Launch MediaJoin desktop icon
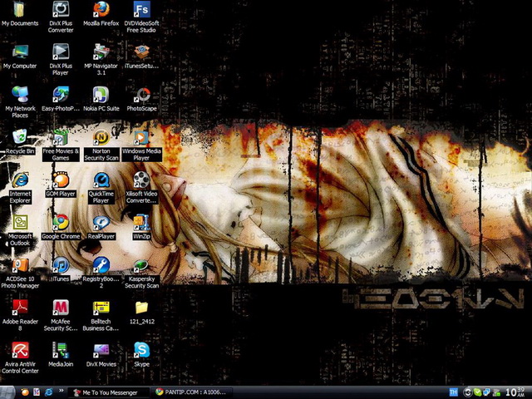 pyautogui.click(x=61, y=350)
